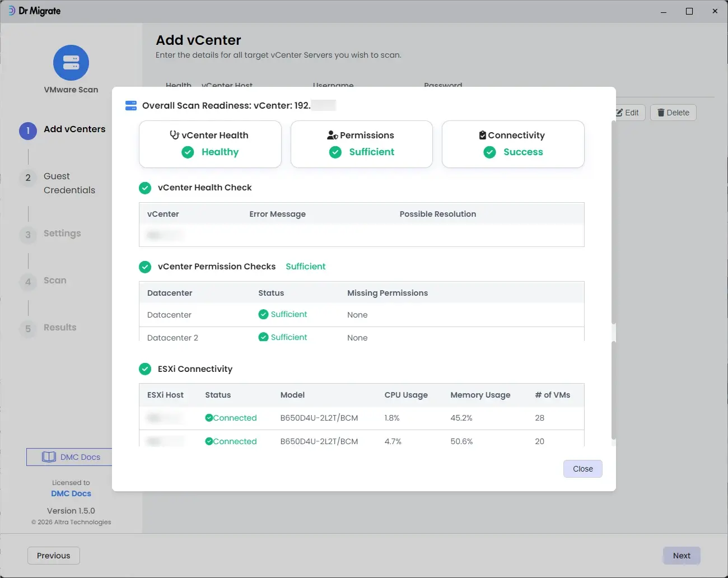
Task: Click the Connected check icon for 20 VMs host
Action: (209, 441)
